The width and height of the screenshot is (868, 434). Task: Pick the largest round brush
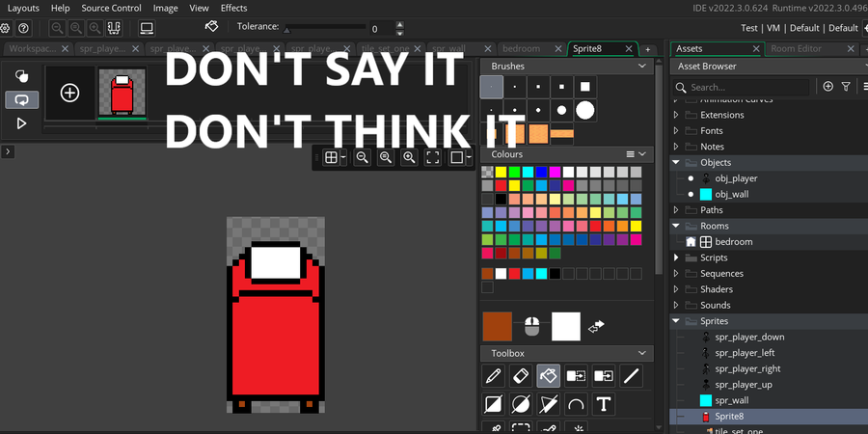[x=585, y=111]
